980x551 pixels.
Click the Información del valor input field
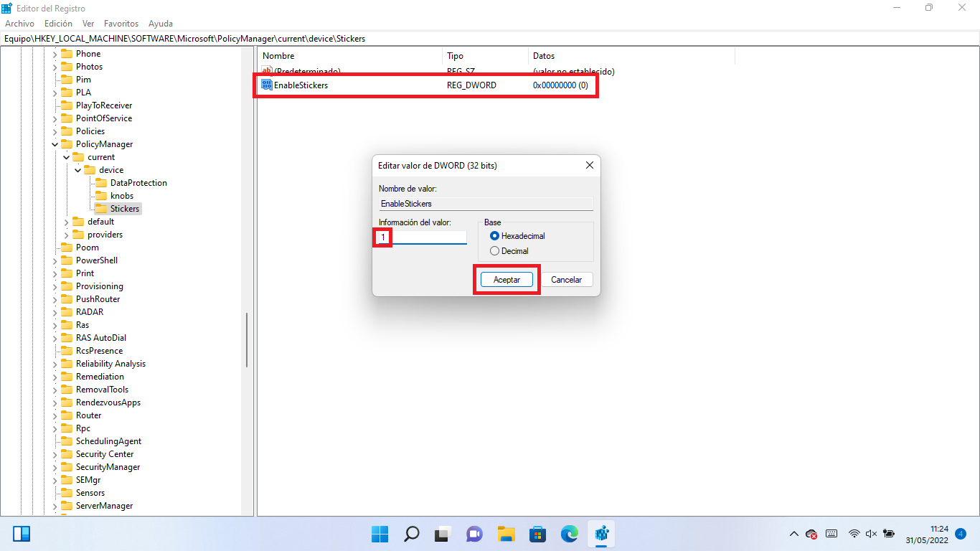(423, 237)
